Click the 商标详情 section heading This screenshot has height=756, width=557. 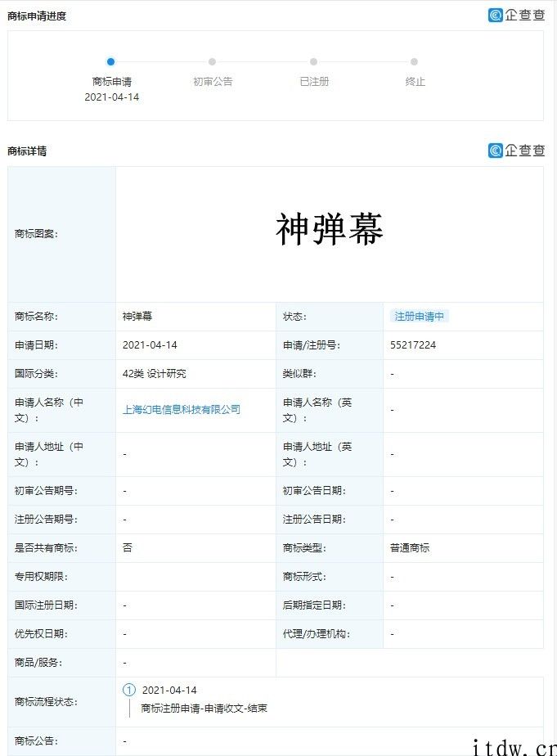[27, 151]
